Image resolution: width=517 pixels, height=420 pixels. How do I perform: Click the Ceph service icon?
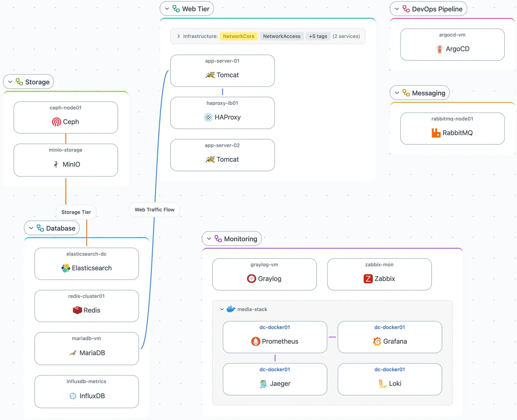click(56, 122)
